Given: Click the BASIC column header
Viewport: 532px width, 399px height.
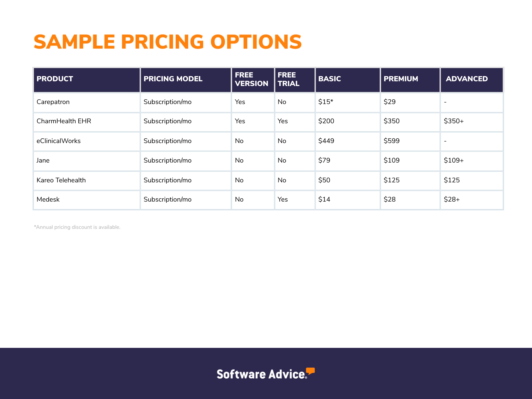Looking at the screenshot, I should (x=348, y=80).
